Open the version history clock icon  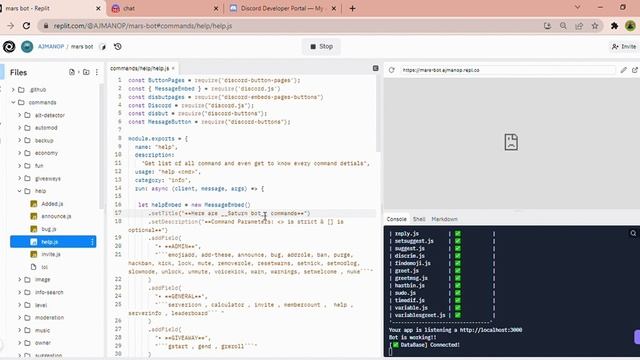point(118,47)
